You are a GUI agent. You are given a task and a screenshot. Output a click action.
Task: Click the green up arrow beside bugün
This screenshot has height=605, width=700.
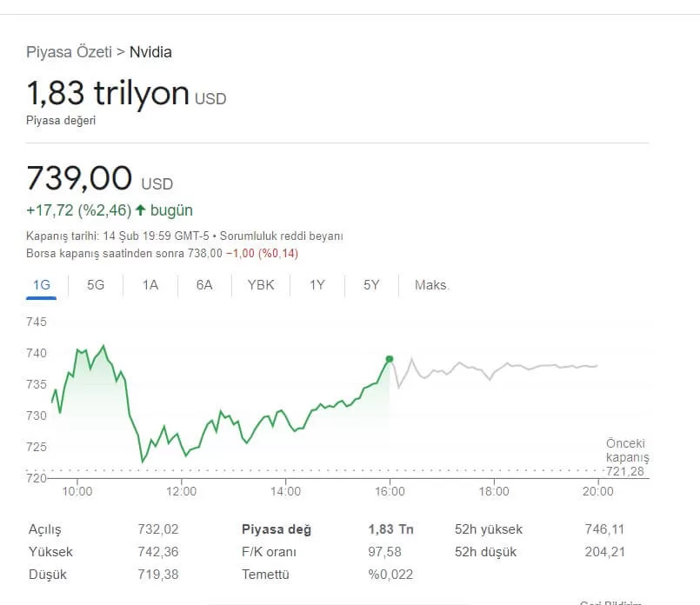(x=140, y=210)
